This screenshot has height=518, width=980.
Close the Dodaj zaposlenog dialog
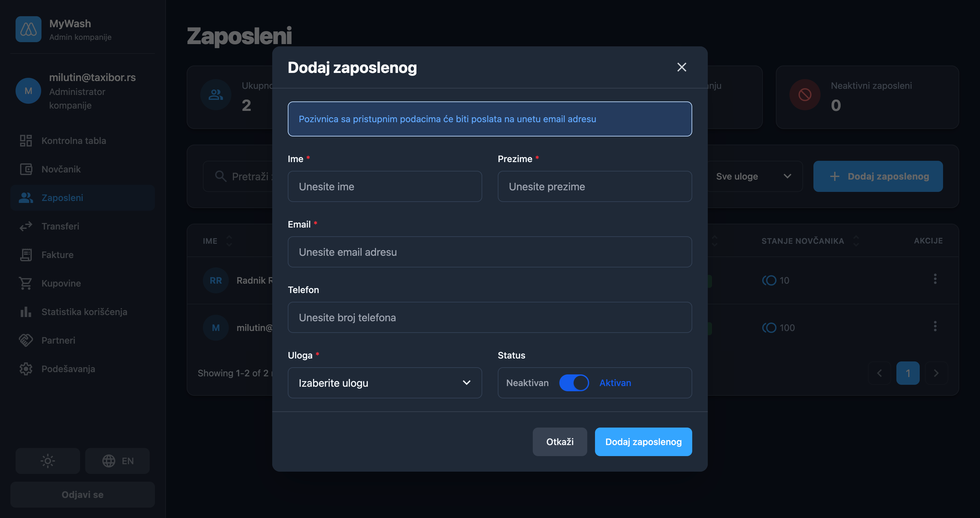click(681, 67)
